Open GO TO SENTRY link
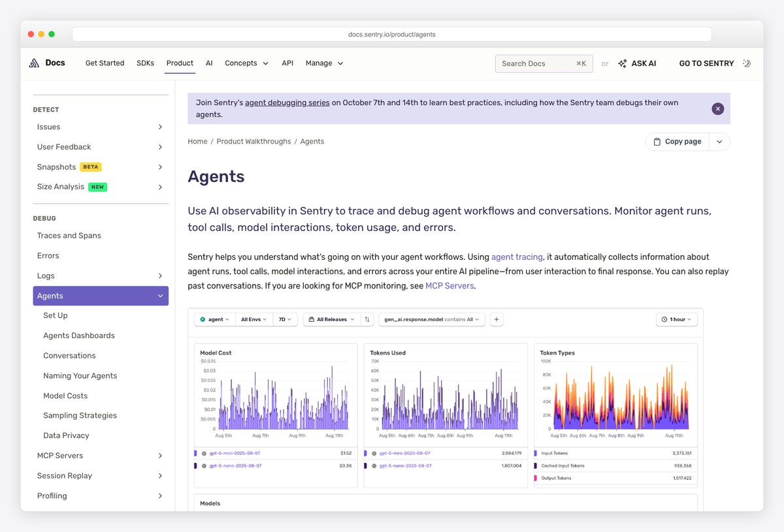This screenshot has width=784, height=532. 706,63
